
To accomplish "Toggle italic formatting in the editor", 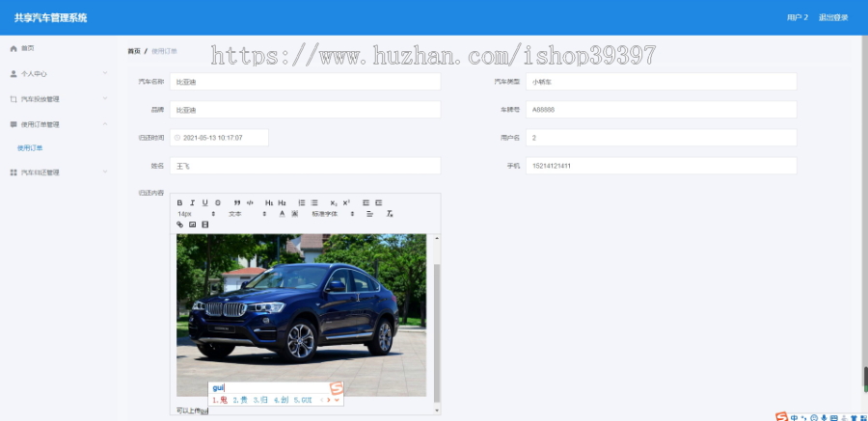I will [192, 203].
